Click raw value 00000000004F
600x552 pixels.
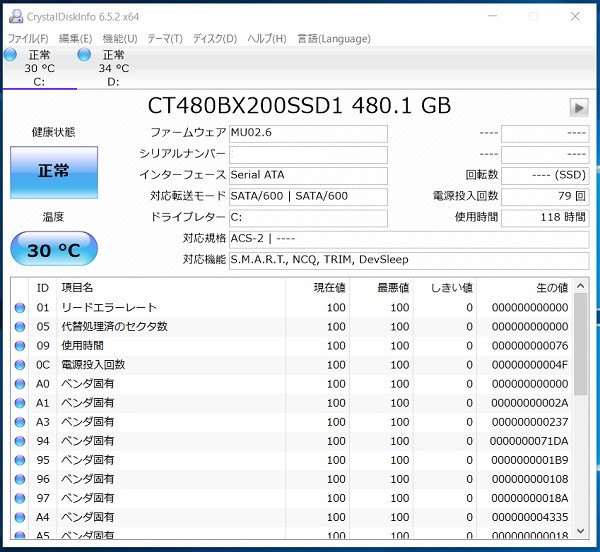pyautogui.click(x=530, y=365)
